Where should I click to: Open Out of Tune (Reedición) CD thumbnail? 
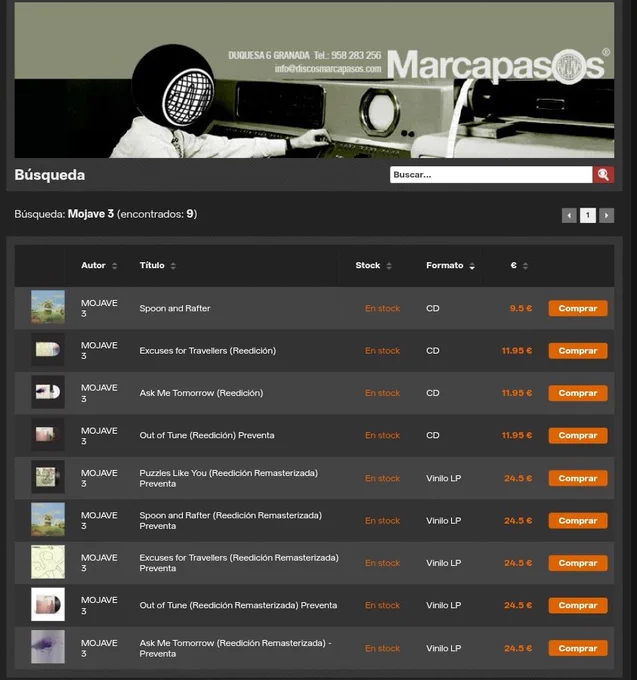(x=48, y=435)
